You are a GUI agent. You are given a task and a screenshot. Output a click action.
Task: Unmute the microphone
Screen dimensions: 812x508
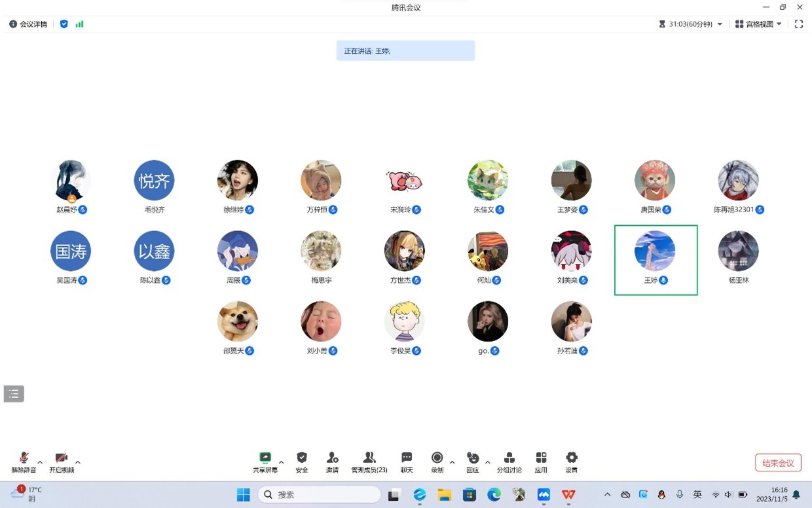click(x=24, y=458)
